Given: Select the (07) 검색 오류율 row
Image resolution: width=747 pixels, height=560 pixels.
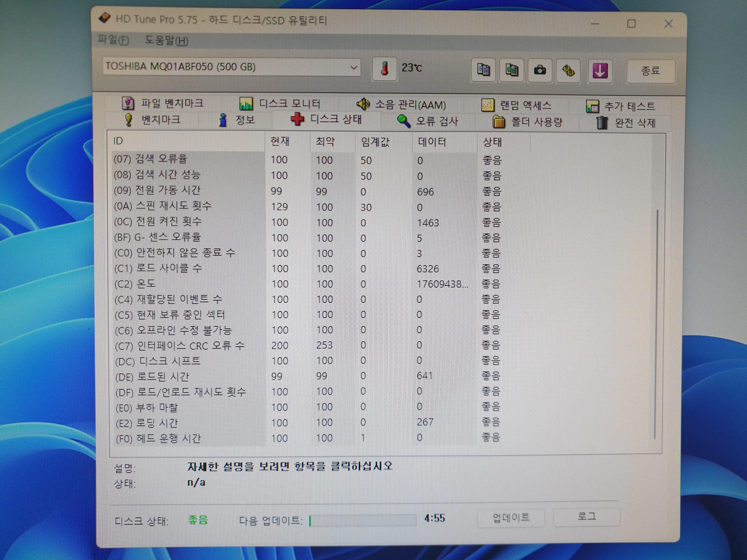Looking at the screenshot, I should [x=307, y=159].
